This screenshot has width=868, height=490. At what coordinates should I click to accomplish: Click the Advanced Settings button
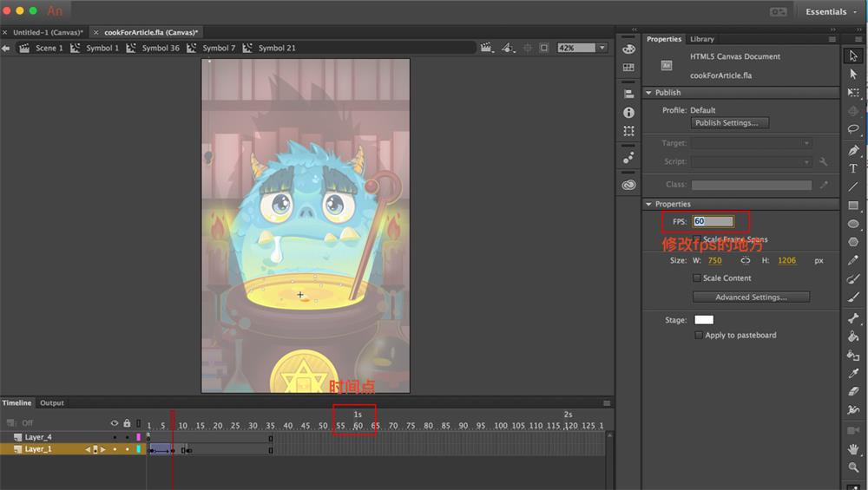[x=751, y=297]
